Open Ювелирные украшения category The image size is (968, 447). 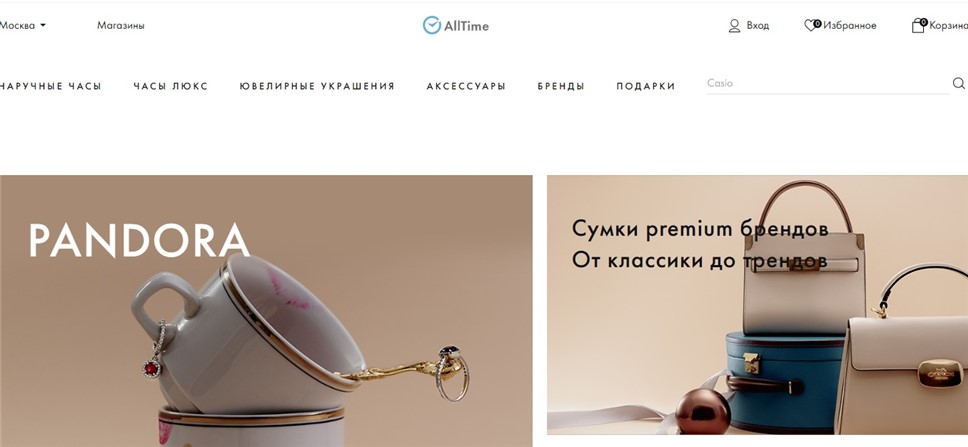pos(317,86)
